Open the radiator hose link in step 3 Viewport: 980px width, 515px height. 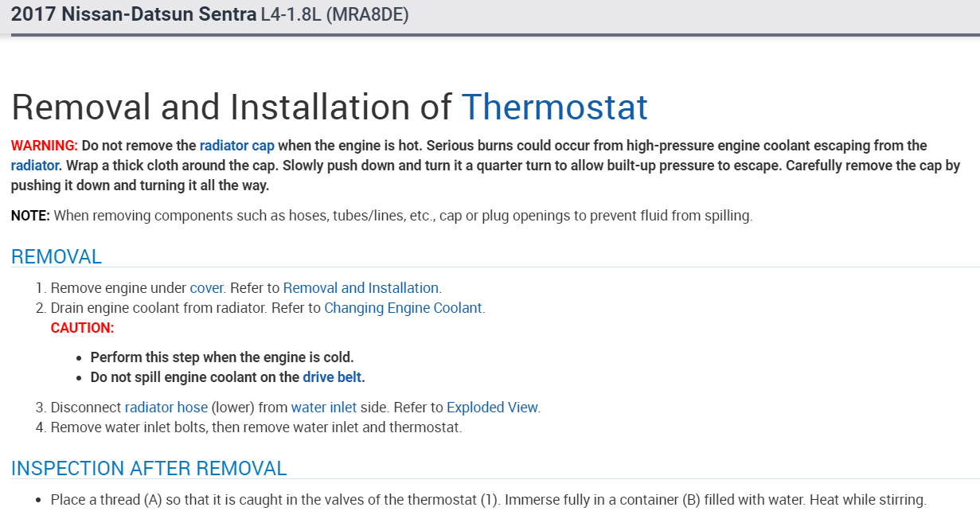[x=166, y=408]
